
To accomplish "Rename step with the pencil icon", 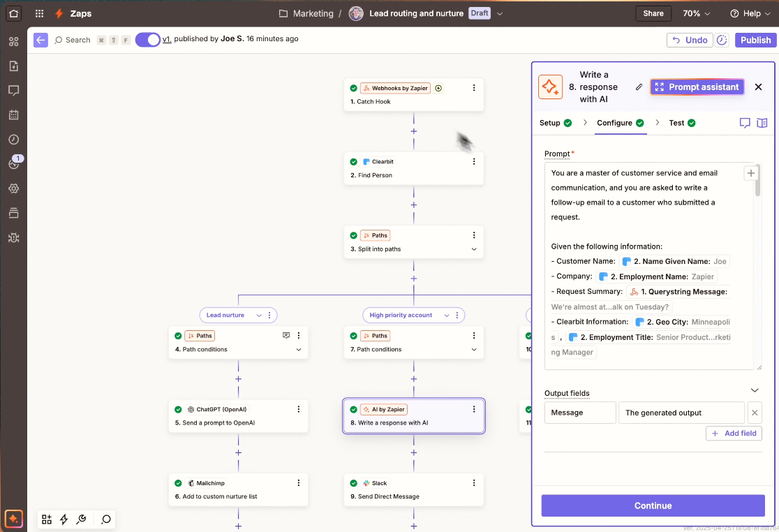I will 639,87.
